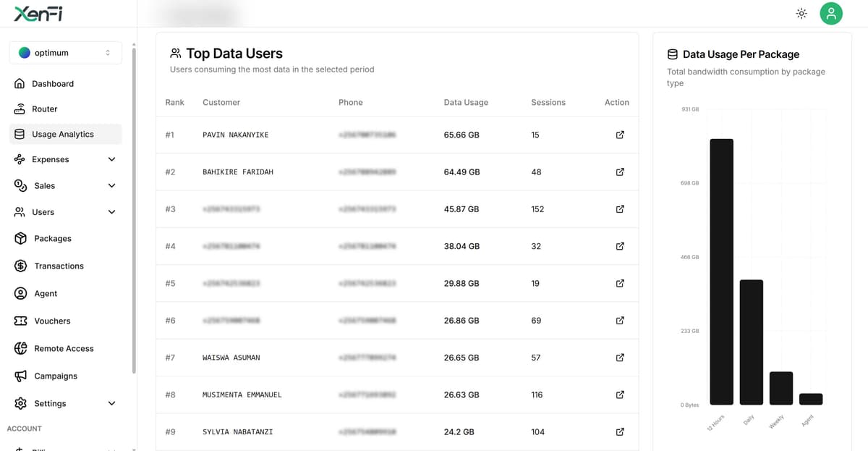868x451 pixels.
Task: Click the XenFi logo
Action: [x=38, y=13]
